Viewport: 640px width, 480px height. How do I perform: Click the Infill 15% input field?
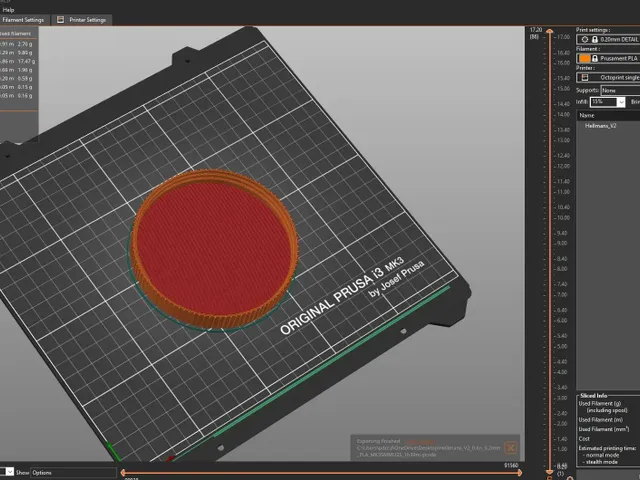pyautogui.click(x=603, y=102)
